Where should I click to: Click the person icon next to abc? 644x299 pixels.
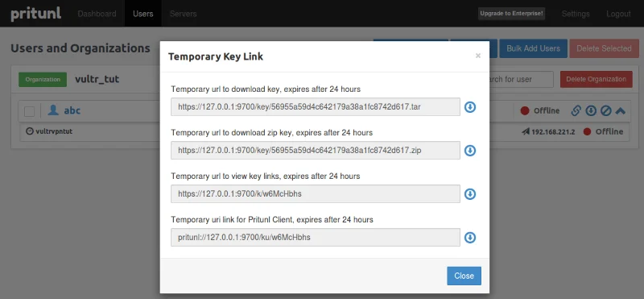(x=53, y=110)
